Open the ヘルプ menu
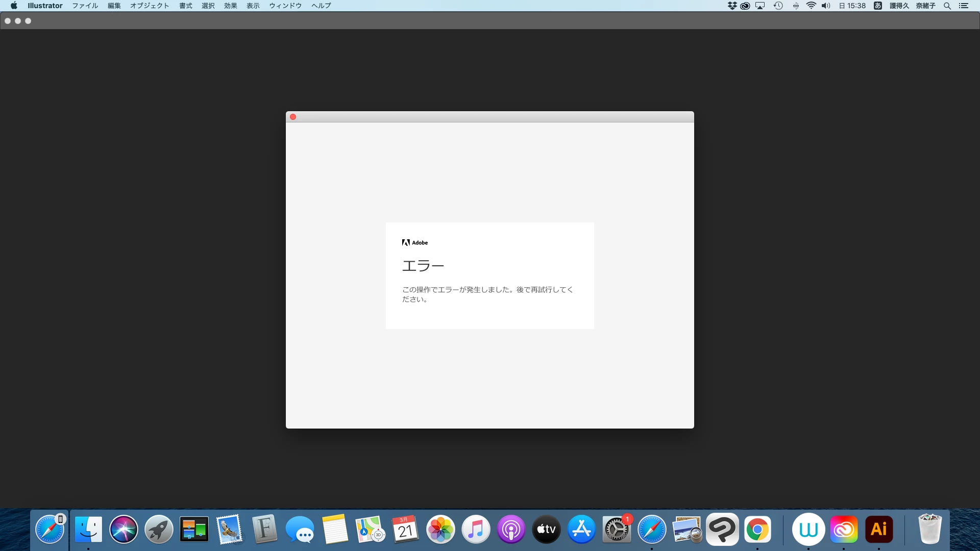Image resolution: width=980 pixels, height=551 pixels. click(321, 6)
